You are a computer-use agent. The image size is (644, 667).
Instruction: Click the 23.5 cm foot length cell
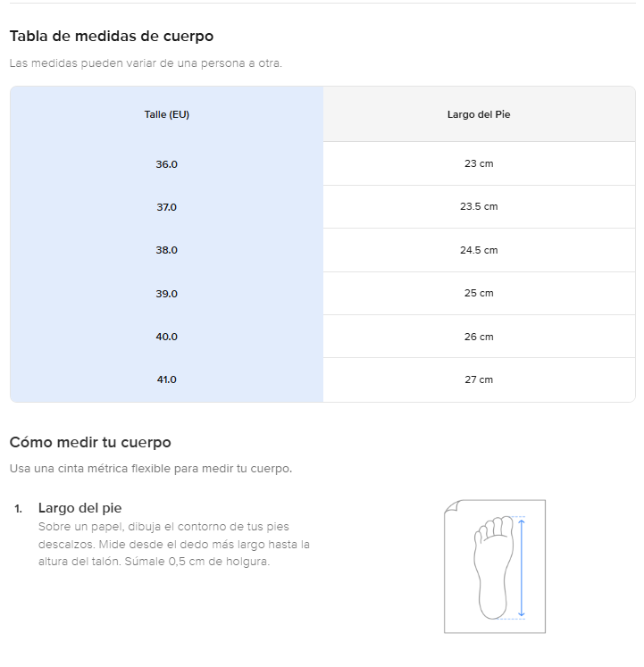point(479,207)
